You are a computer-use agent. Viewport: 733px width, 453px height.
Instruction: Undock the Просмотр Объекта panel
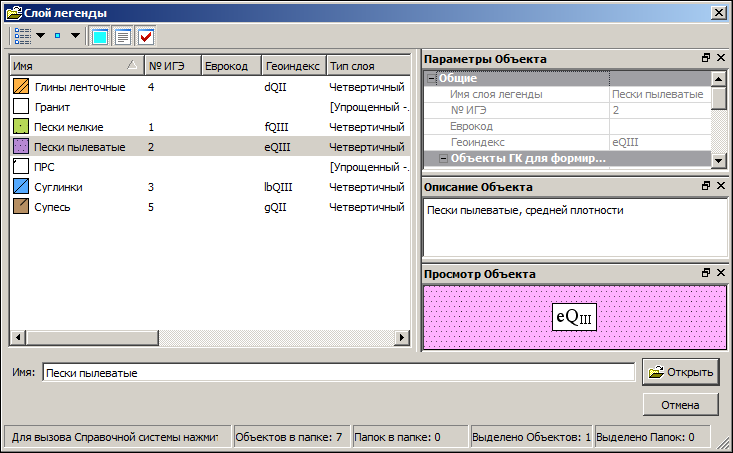tap(706, 273)
